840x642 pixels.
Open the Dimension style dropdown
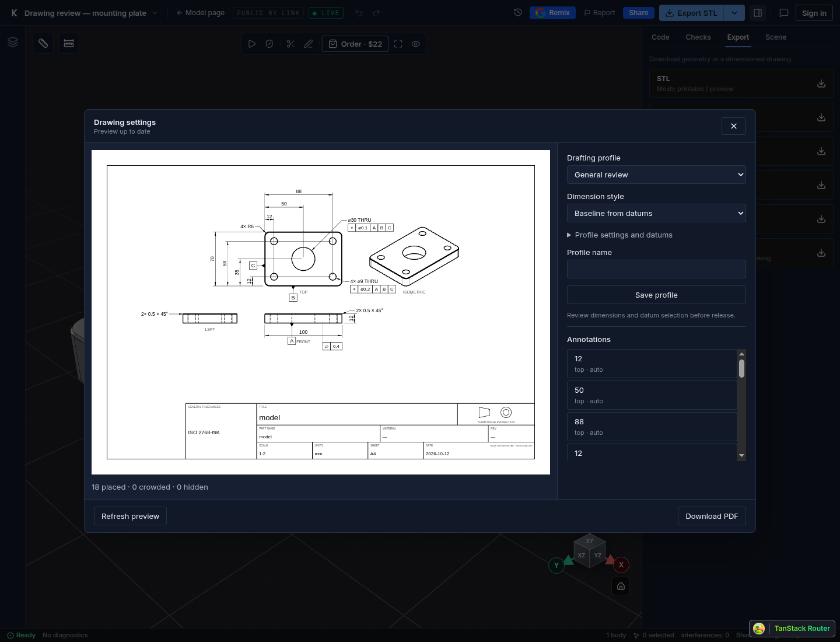point(656,213)
